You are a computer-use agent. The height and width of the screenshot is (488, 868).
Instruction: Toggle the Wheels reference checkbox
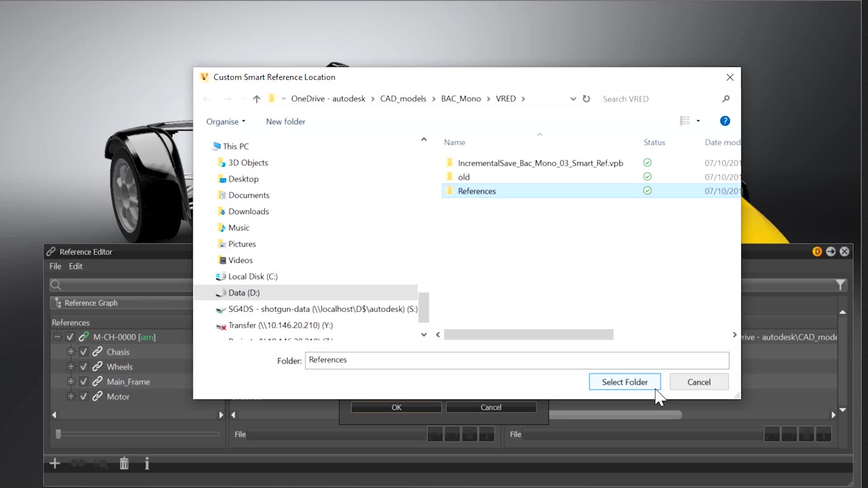[x=84, y=367]
